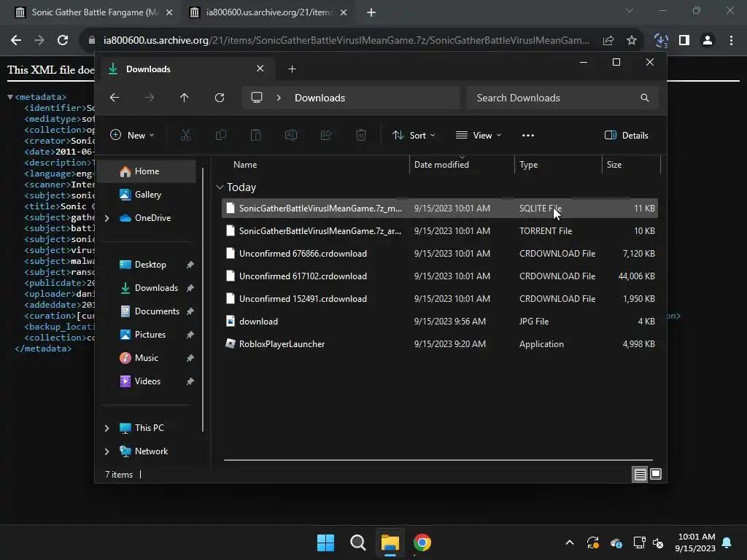
Task: Click the Rename icon in Explorer toolbar
Action: tap(291, 135)
